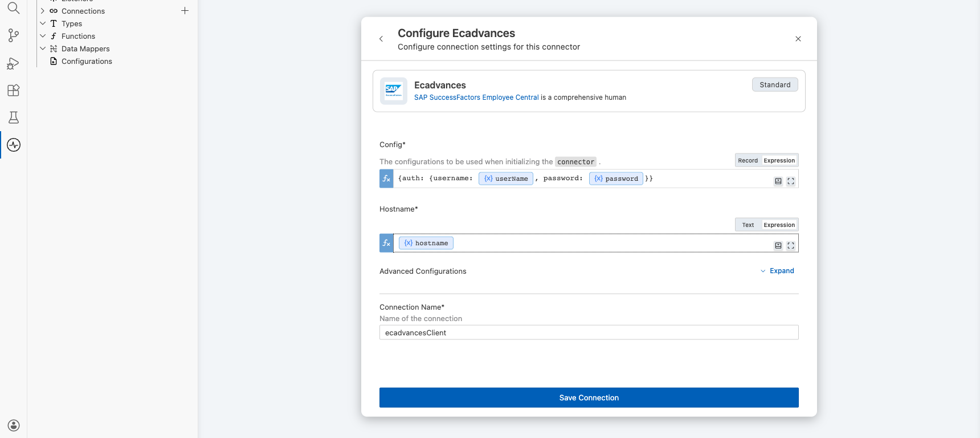
Task: Open the Search icon in activity bar
Action: 14,8
